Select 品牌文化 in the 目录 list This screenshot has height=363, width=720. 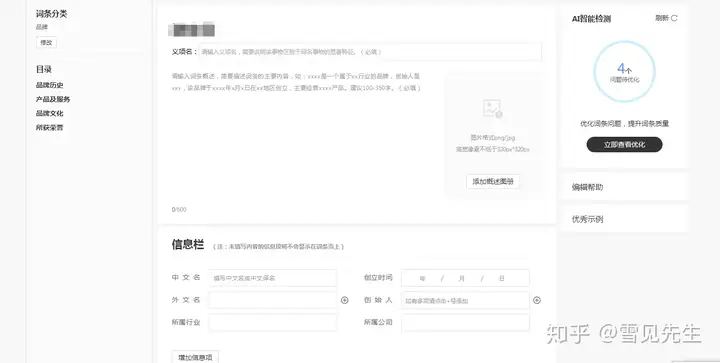[x=50, y=113]
